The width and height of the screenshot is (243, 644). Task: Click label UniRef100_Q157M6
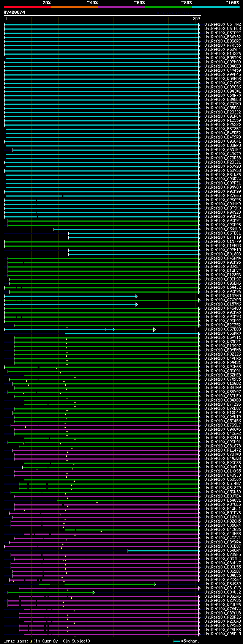[x=222, y=304]
